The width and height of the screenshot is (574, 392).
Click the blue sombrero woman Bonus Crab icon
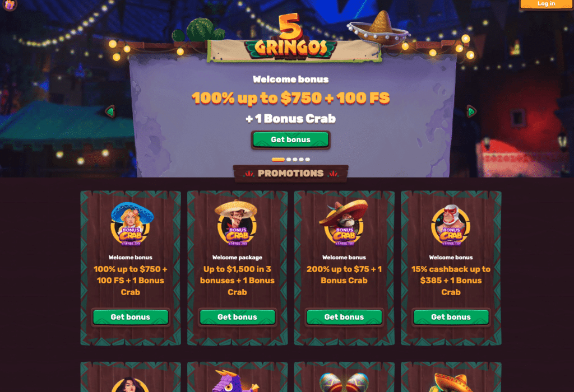click(x=131, y=224)
